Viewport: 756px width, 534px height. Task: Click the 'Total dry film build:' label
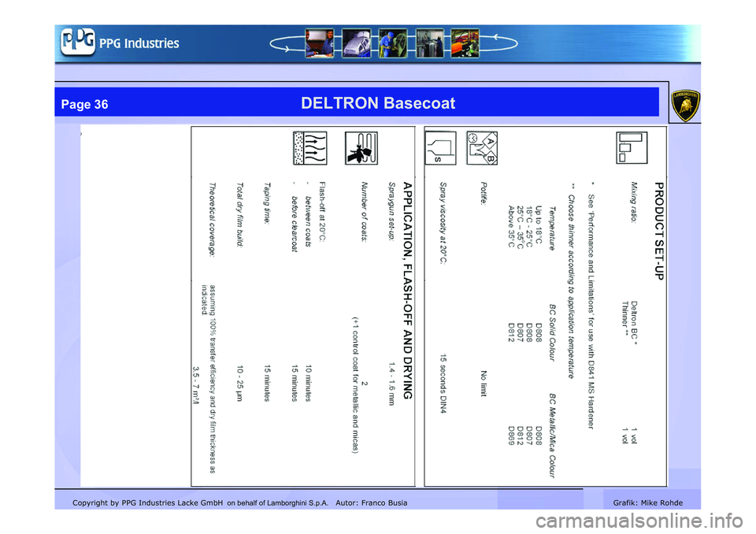click(x=239, y=215)
